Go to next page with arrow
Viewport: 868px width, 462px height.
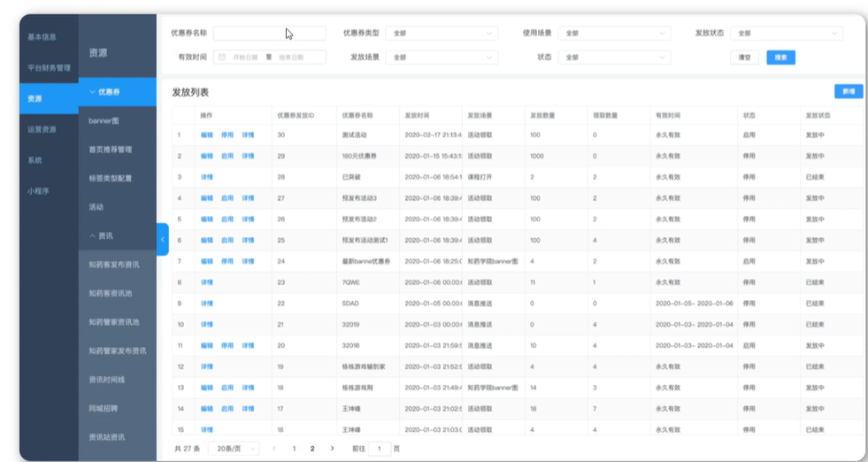pos(332,448)
